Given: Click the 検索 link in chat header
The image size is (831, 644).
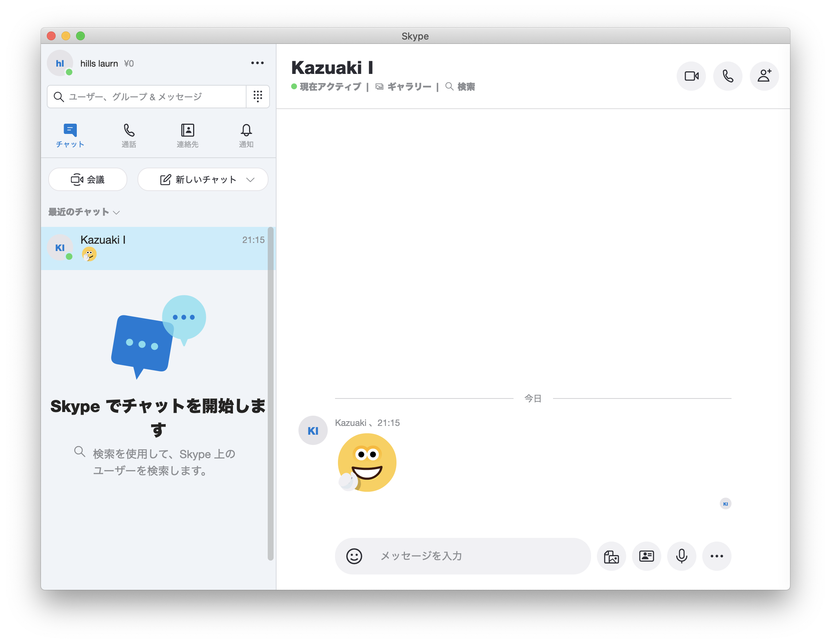Looking at the screenshot, I should pos(460,87).
